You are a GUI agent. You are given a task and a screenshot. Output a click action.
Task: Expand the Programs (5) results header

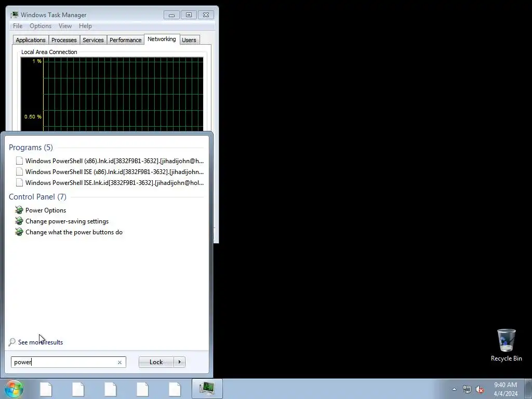(x=31, y=148)
